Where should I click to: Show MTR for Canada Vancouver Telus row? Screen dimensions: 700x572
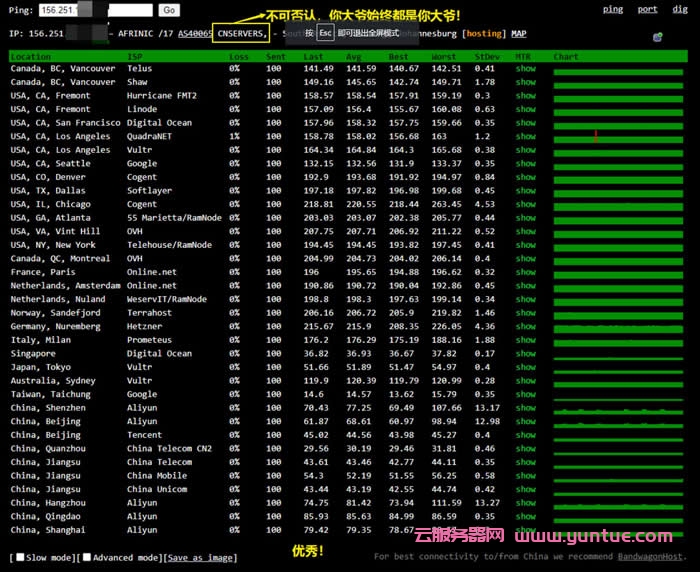[x=525, y=69]
